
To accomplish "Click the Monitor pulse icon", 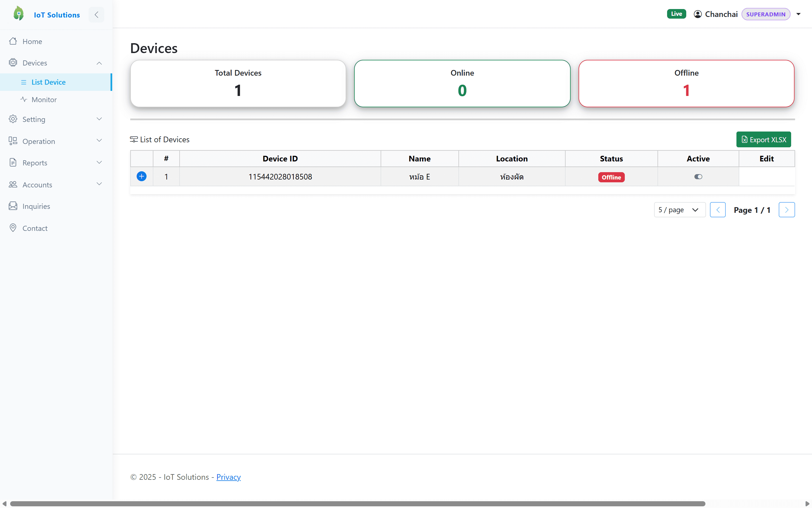I will [23, 99].
